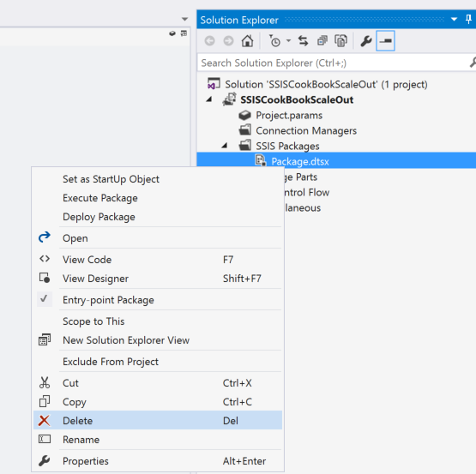Click the Project.params item
The height and width of the screenshot is (474, 476).
click(289, 116)
